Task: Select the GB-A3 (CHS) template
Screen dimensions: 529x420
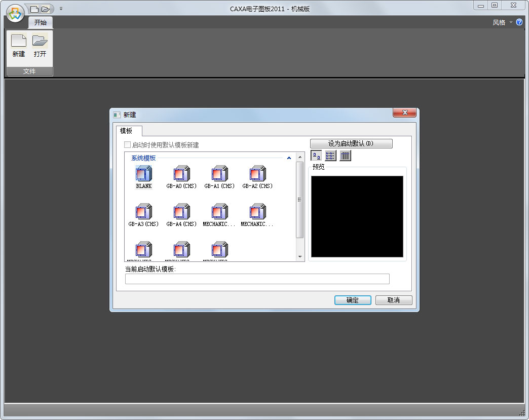Action: (x=144, y=215)
